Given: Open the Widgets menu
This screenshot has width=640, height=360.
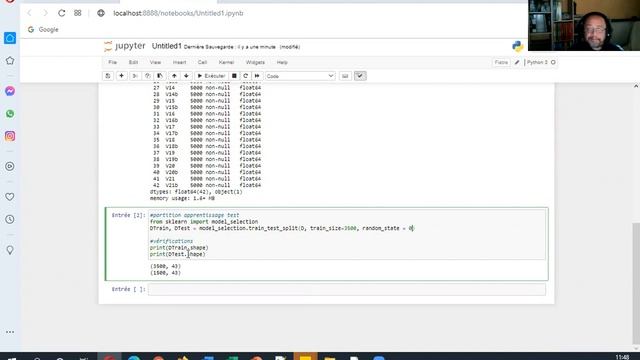Looking at the screenshot, I should click(255, 62).
